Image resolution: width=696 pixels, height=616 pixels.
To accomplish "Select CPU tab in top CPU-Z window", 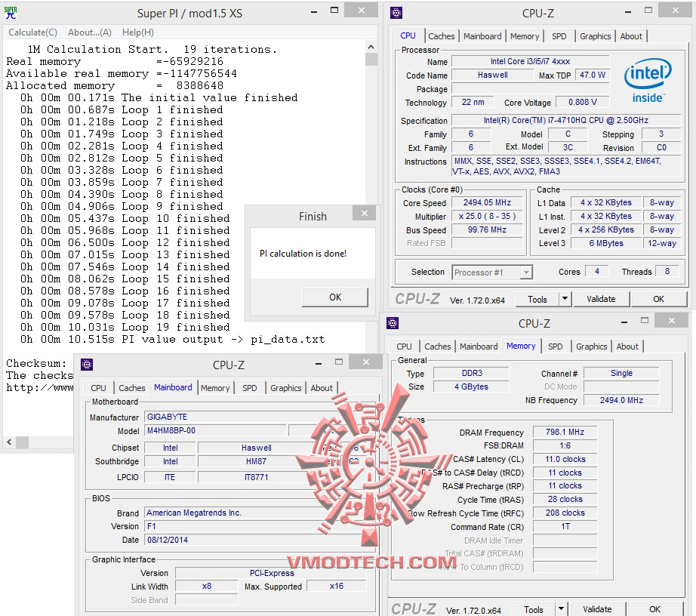I will pyautogui.click(x=408, y=35).
